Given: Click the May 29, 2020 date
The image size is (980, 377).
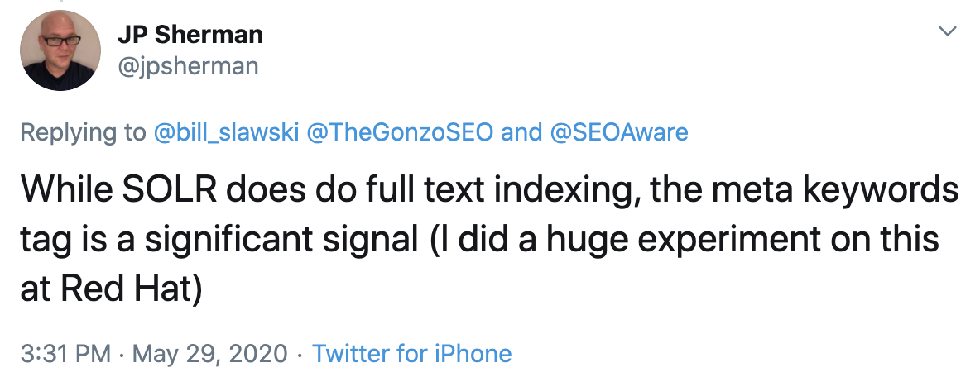Looking at the screenshot, I should (x=210, y=354).
